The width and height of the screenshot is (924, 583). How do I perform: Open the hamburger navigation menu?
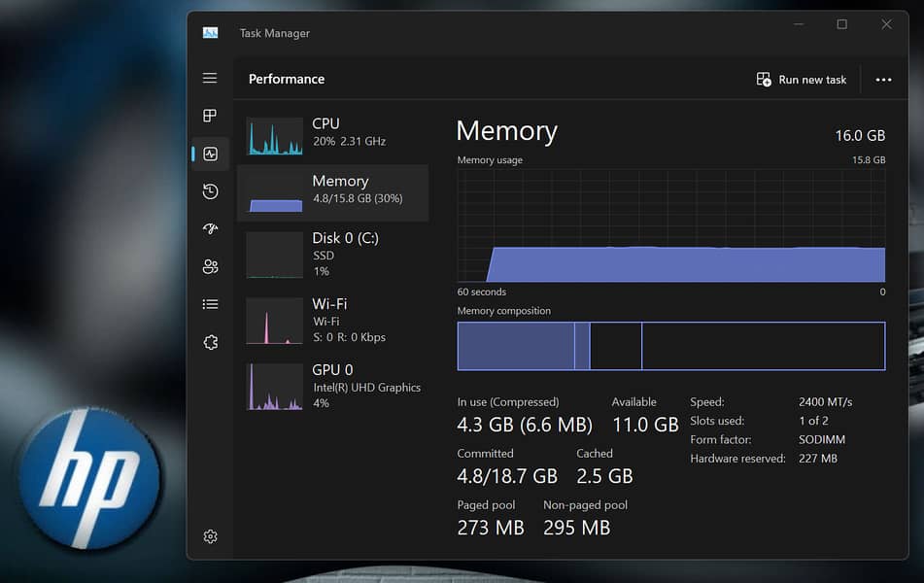tap(210, 79)
